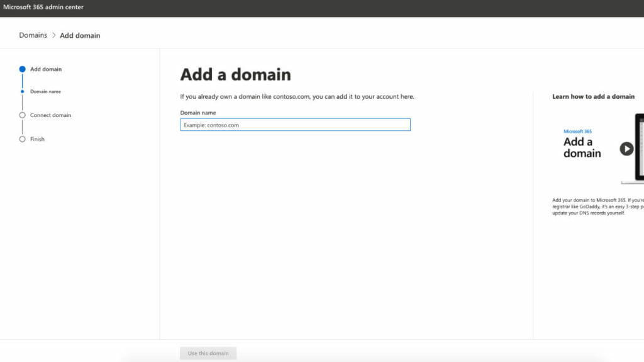Click the contoso.com description sentence

297,97
